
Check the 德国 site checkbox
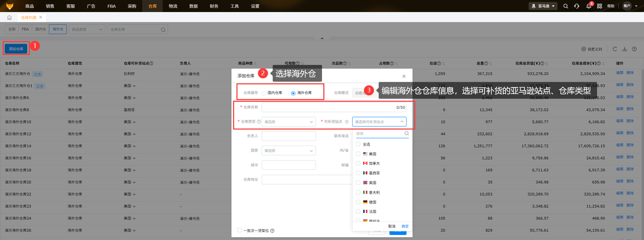(x=358, y=202)
